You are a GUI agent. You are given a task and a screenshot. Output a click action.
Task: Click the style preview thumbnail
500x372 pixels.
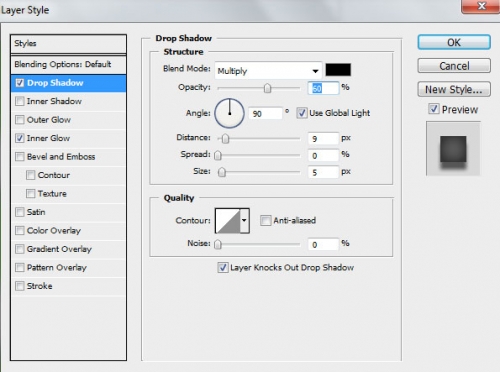coord(453,149)
